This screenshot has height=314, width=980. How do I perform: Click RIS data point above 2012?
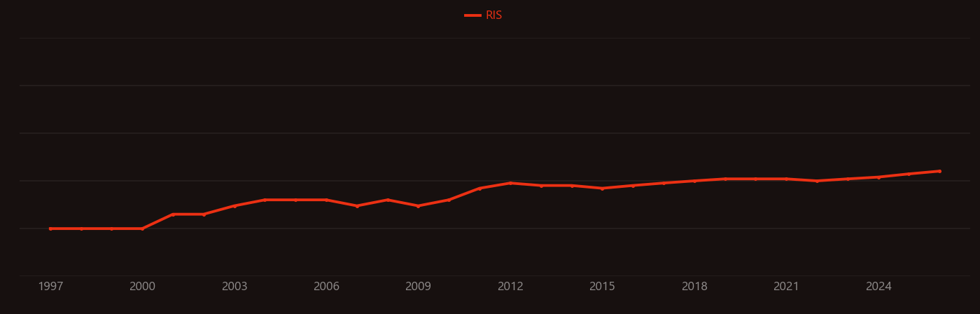(510, 183)
